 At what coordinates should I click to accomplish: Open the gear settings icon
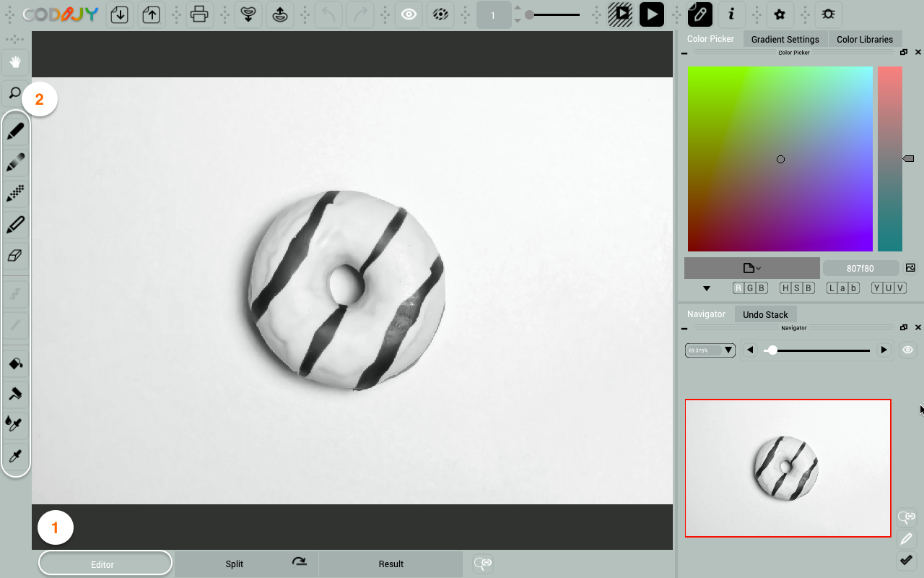tap(780, 14)
